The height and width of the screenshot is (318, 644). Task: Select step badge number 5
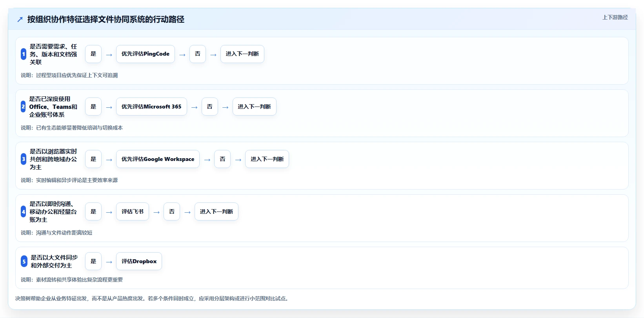(x=24, y=261)
